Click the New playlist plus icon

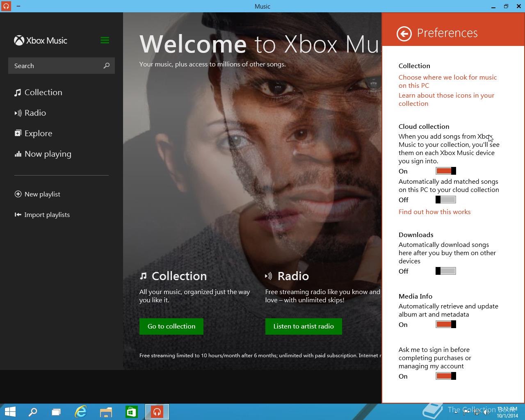(18, 194)
